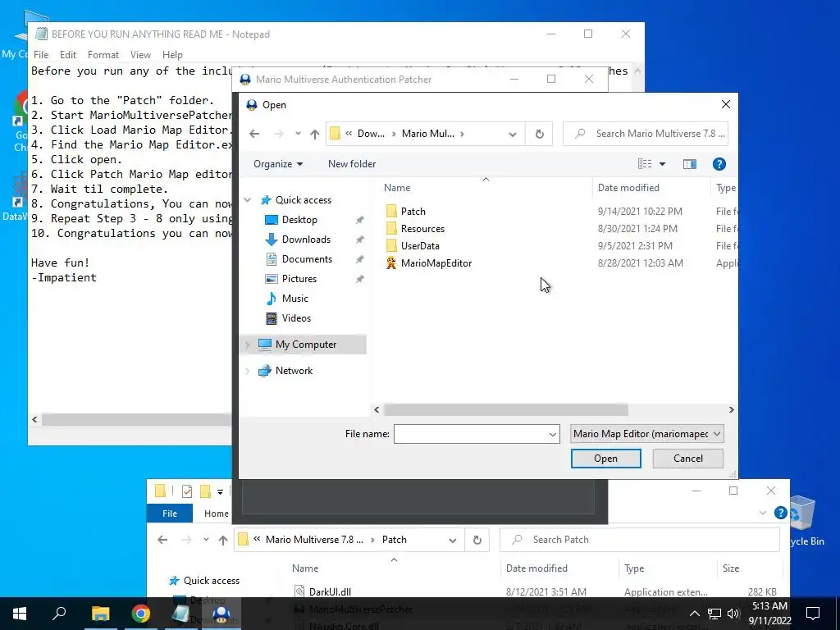Open Downloads in Quick access
The height and width of the screenshot is (630, 840).
306,240
